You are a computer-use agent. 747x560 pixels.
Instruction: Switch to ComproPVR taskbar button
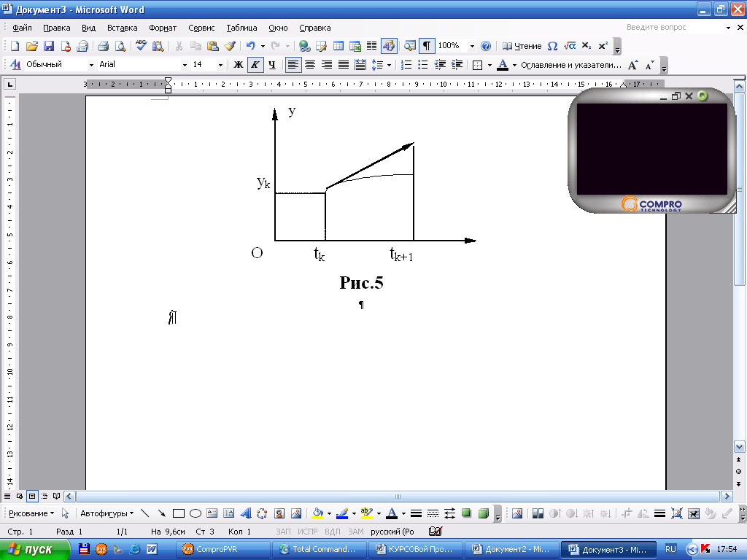[x=223, y=549]
